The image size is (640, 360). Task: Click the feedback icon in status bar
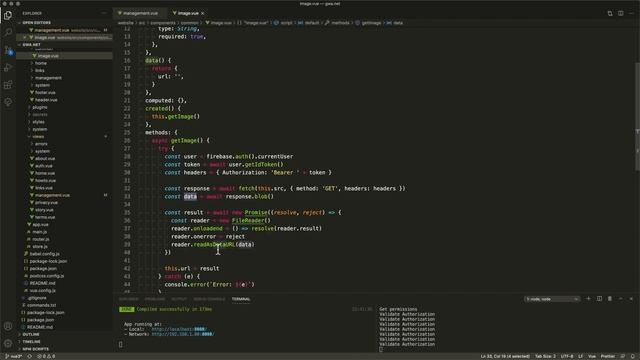623,356
